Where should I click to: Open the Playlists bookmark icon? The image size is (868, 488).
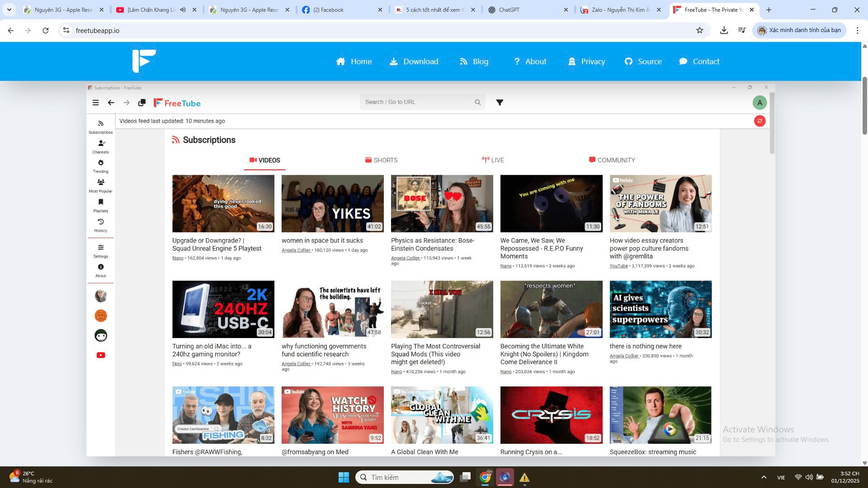click(x=100, y=202)
